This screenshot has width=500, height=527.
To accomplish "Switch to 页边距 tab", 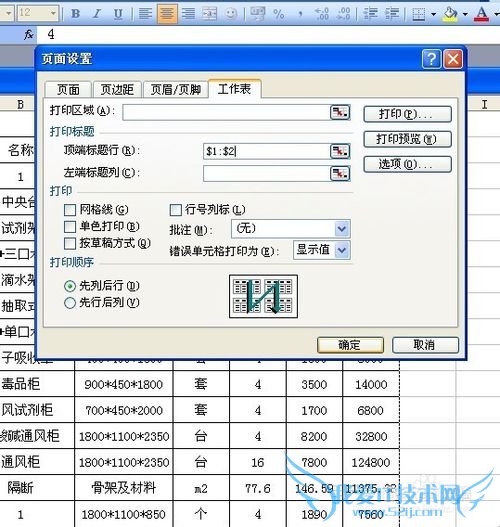I will (x=117, y=90).
